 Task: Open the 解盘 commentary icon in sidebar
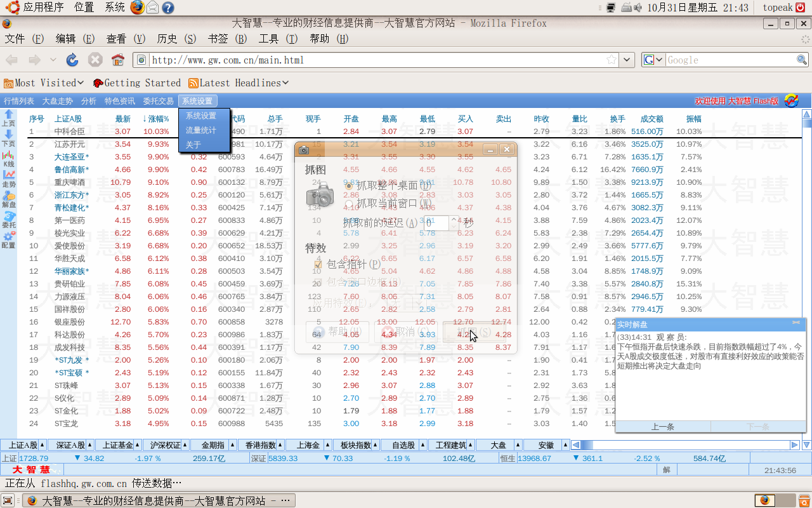click(9, 195)
